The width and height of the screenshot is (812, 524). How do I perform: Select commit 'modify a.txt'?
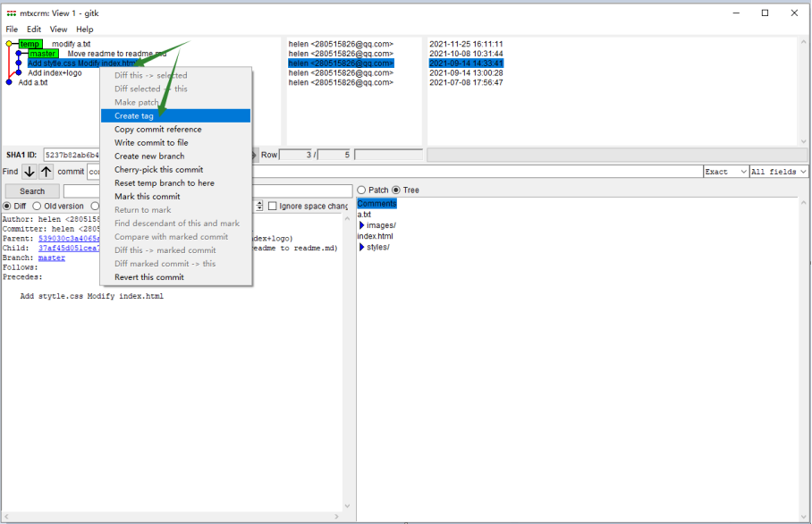coord(71,44)
